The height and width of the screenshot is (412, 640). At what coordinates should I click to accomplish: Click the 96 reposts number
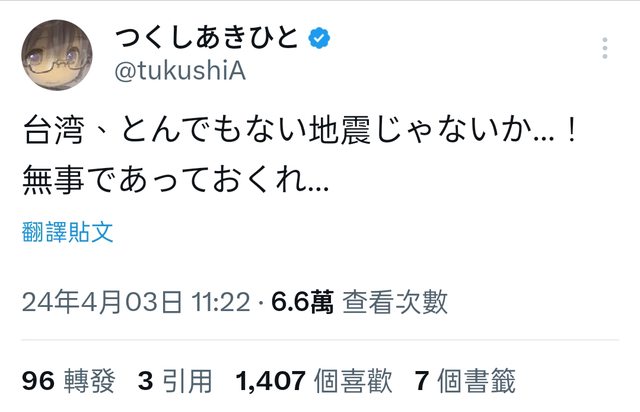point(37,379)
